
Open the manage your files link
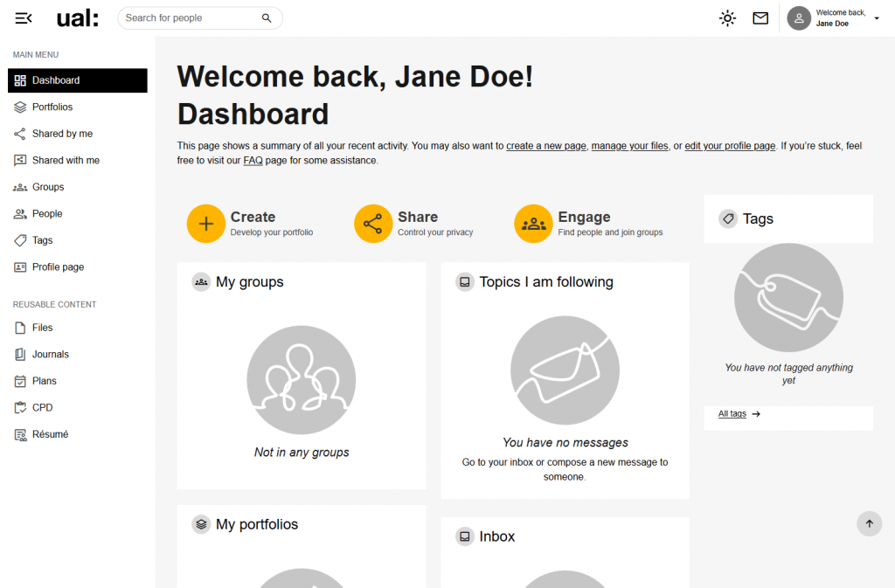pos(629,146)
